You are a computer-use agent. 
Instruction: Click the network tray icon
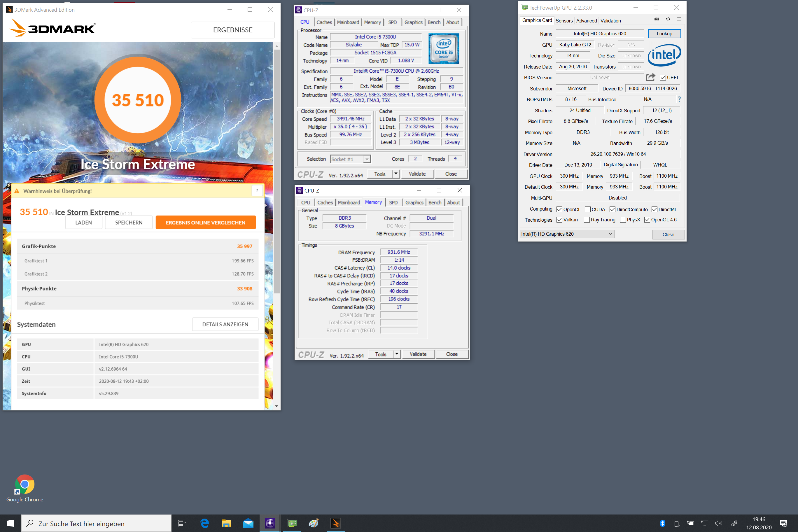[x=704, y=523]
